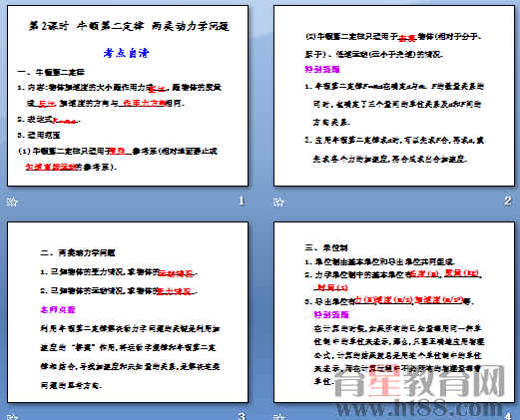Click the animation star icon under slide 1
The width and height of the screenshot is (520, 420).
point(12,202)
